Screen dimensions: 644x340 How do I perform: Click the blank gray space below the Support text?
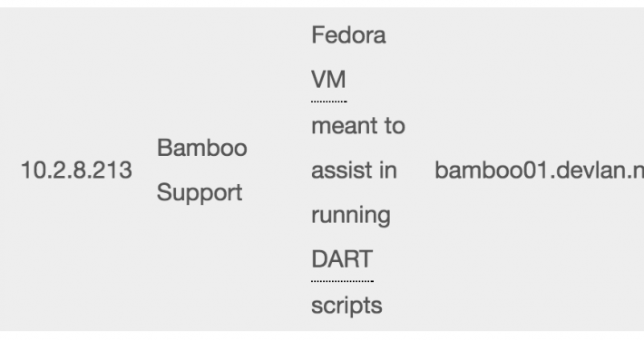(x=200, y=267)
